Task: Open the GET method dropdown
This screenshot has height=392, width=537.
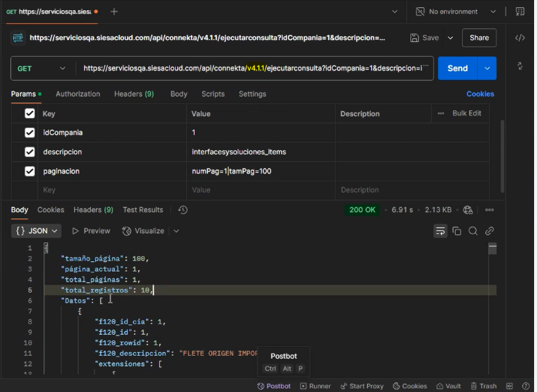Action: 43,68
